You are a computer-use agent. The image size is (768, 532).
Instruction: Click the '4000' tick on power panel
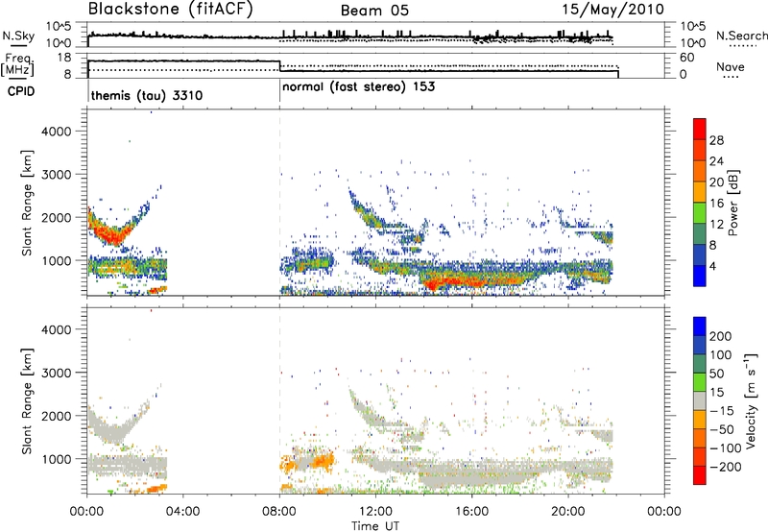click(57, 132)
